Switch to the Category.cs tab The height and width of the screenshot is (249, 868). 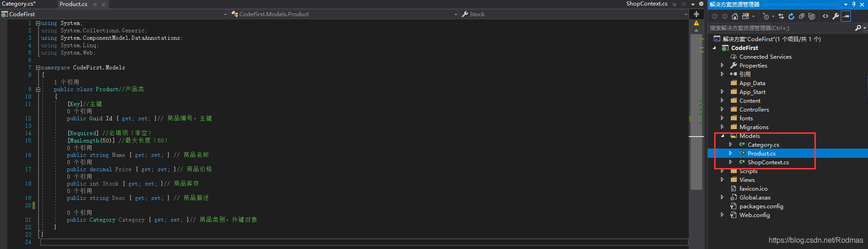click(19, 4)
